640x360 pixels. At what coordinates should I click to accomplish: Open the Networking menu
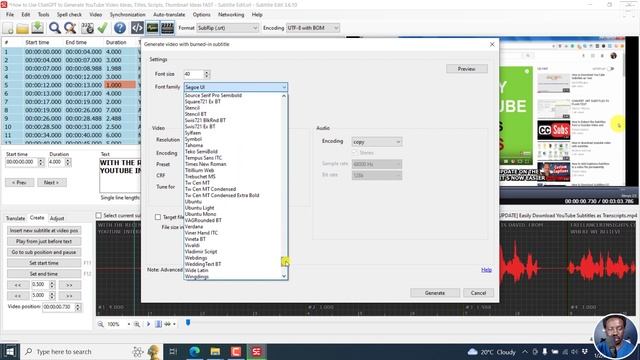[231, 14]
